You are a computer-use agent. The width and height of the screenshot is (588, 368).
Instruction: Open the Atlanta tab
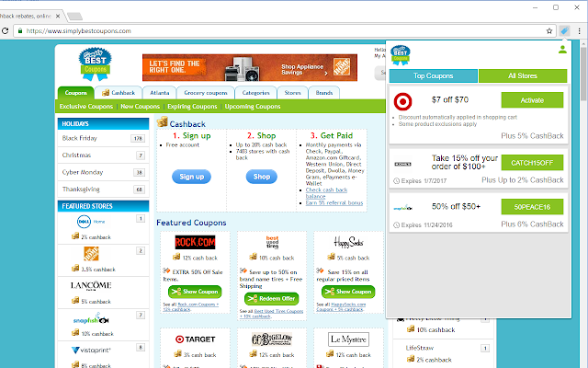(x=159, y=93)
